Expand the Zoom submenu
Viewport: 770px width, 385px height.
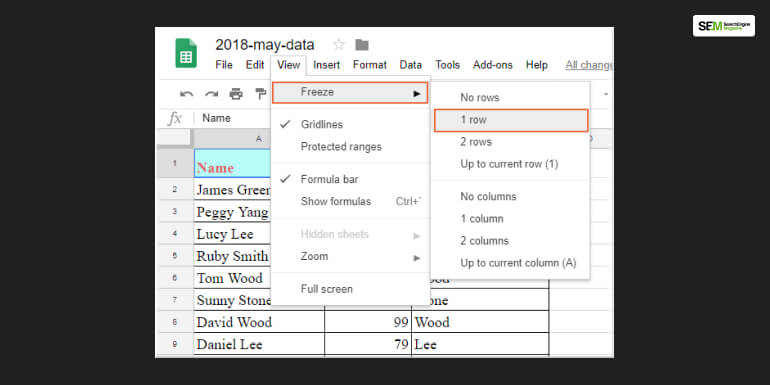[351, 256]
